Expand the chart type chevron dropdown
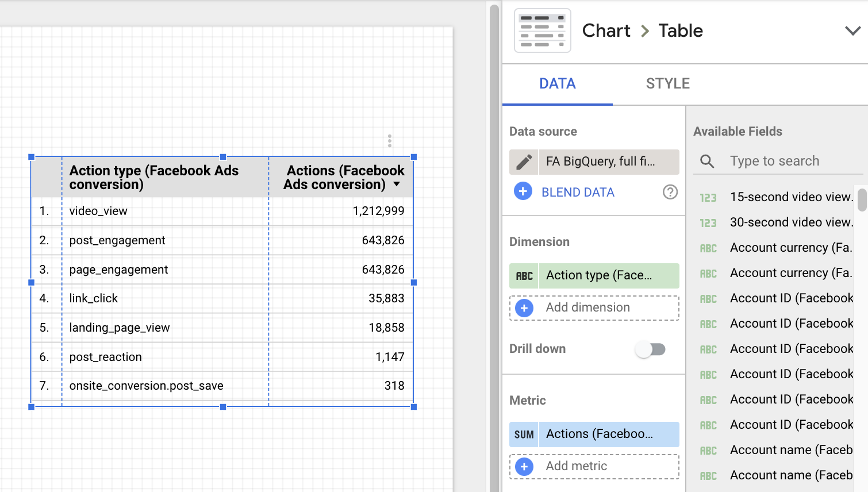 coord(852,30)
